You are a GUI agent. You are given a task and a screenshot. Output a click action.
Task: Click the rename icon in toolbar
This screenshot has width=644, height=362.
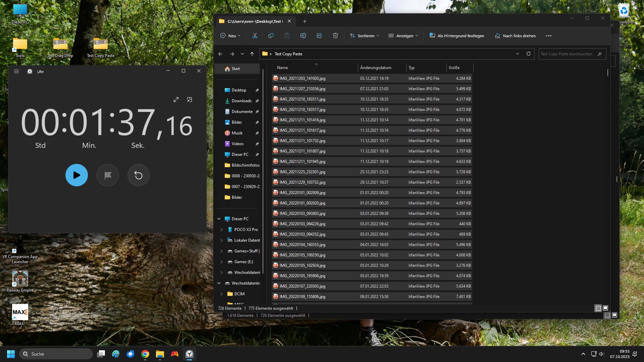coord(303,36)
